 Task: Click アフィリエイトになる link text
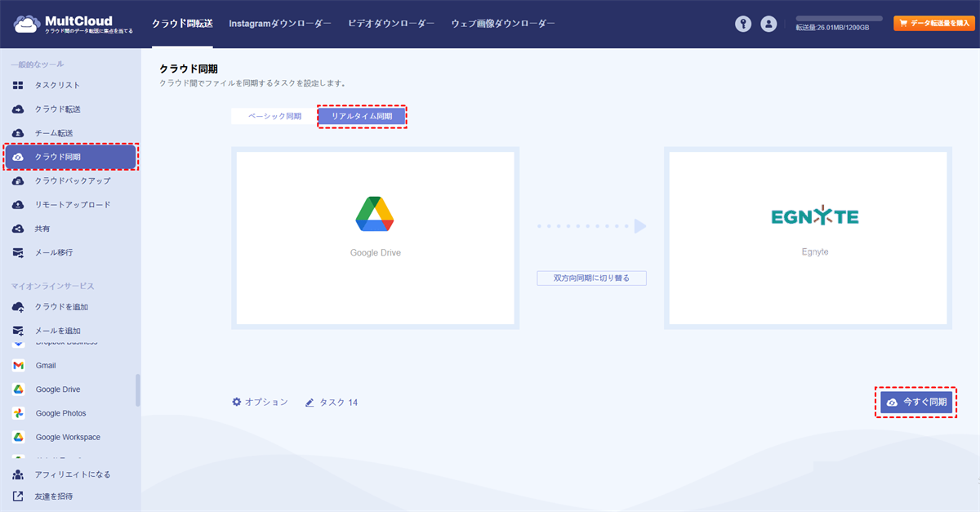tap(73, 474)
